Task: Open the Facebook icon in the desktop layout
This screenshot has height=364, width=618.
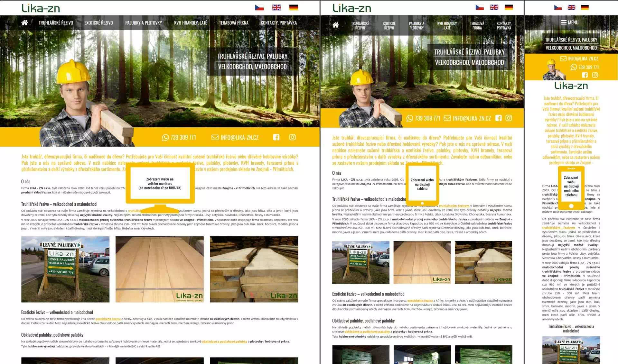Action: click(x=276, y=137)
